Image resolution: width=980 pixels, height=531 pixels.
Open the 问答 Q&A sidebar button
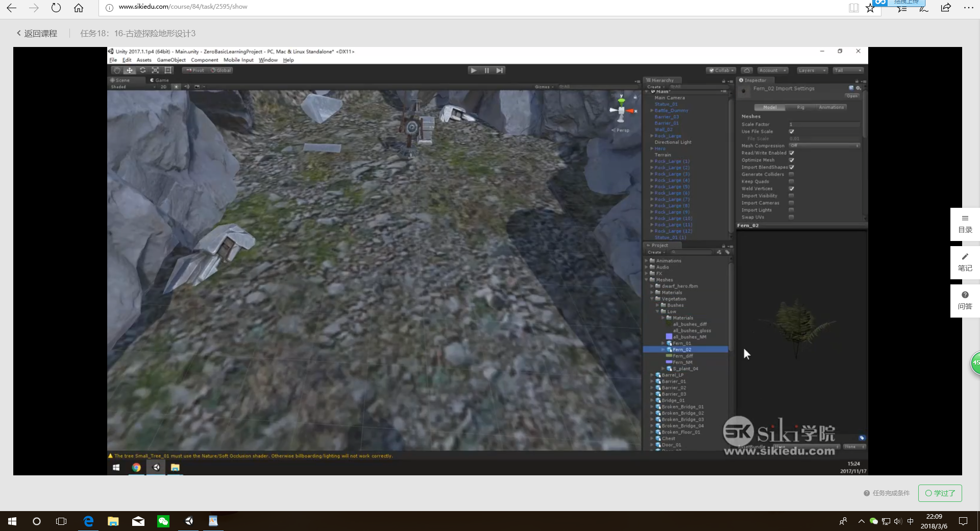tap(965, 301)
